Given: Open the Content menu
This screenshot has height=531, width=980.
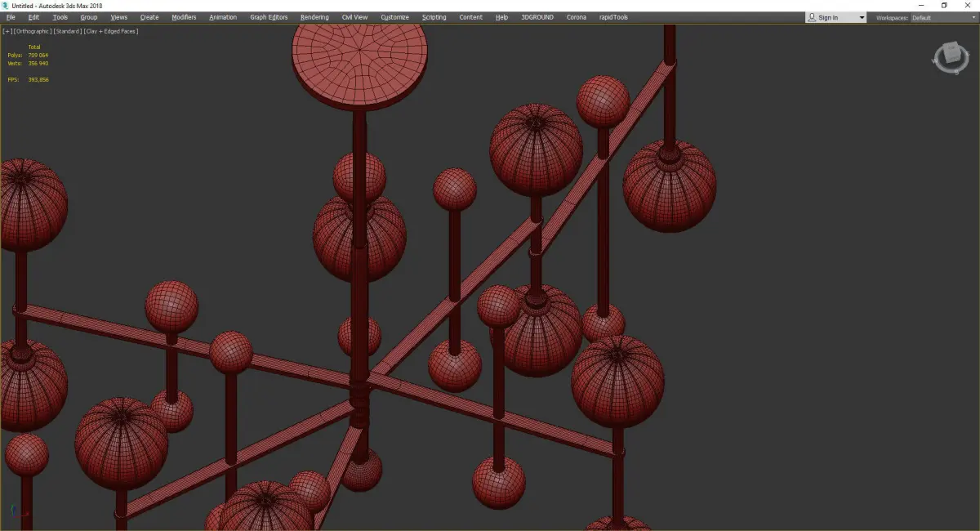Looking at the screenshot, I should [x=470, y=17].
